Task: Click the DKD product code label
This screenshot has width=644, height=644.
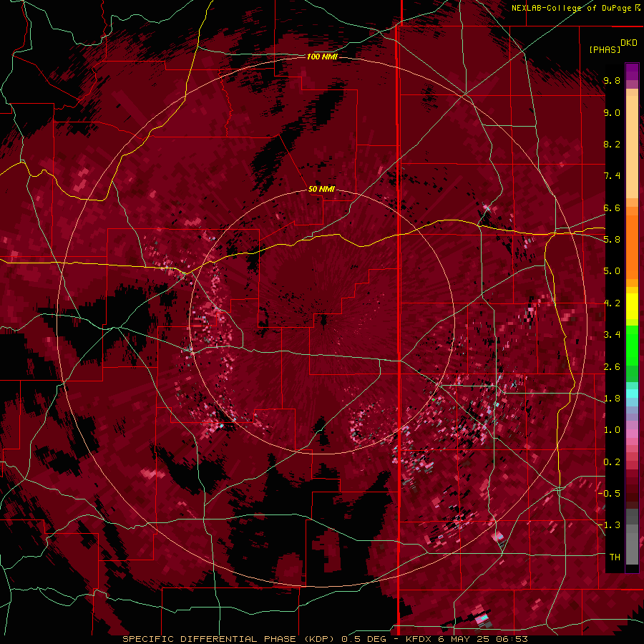Action: click(628, 43)
